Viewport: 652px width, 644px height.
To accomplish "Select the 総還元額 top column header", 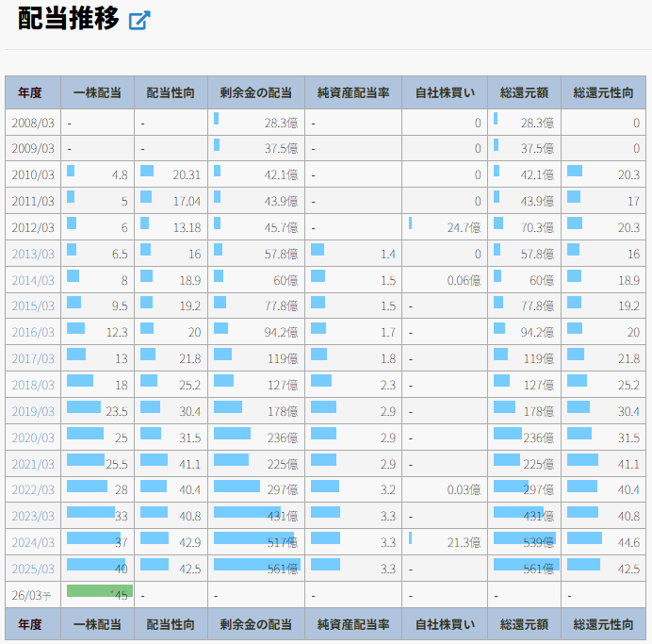I will 524,92.
